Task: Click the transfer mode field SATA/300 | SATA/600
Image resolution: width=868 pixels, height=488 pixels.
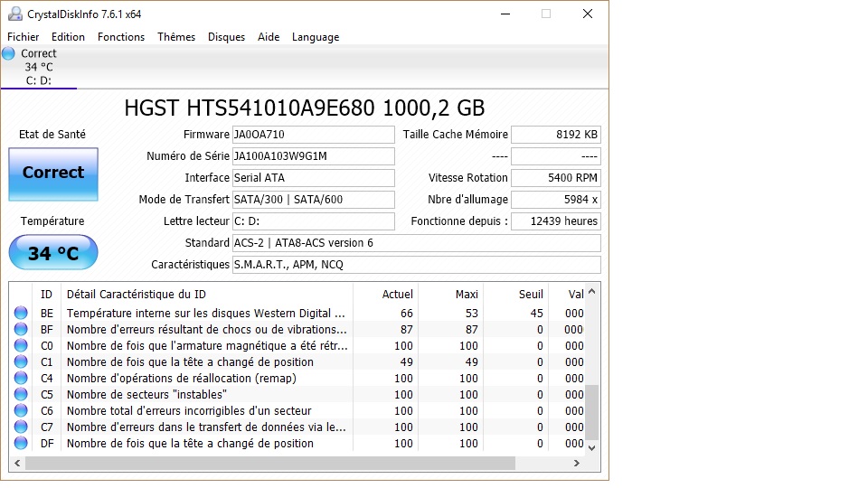Action: click(314, 199)
